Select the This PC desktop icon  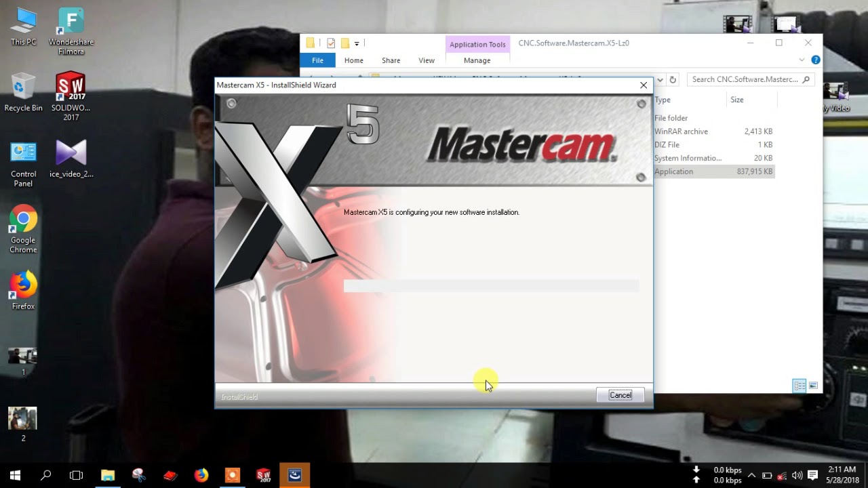tap(23, 27)
